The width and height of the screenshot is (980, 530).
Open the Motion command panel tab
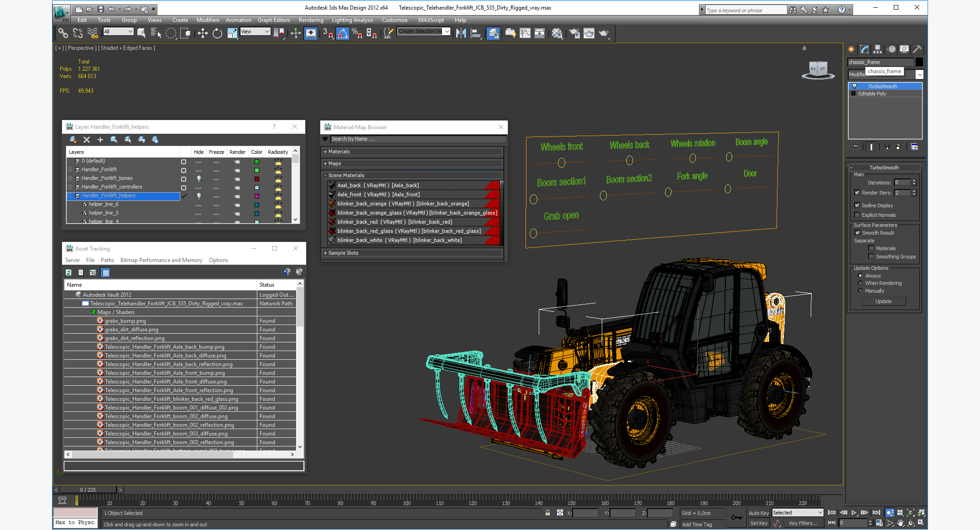(891, 49)
